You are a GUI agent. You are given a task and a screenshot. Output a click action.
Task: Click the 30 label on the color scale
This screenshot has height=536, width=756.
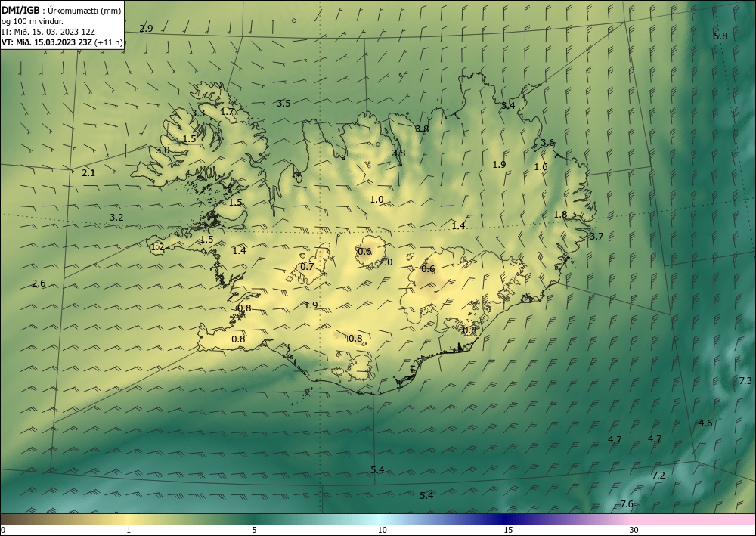pyautogui.click(x=634, y=531)
